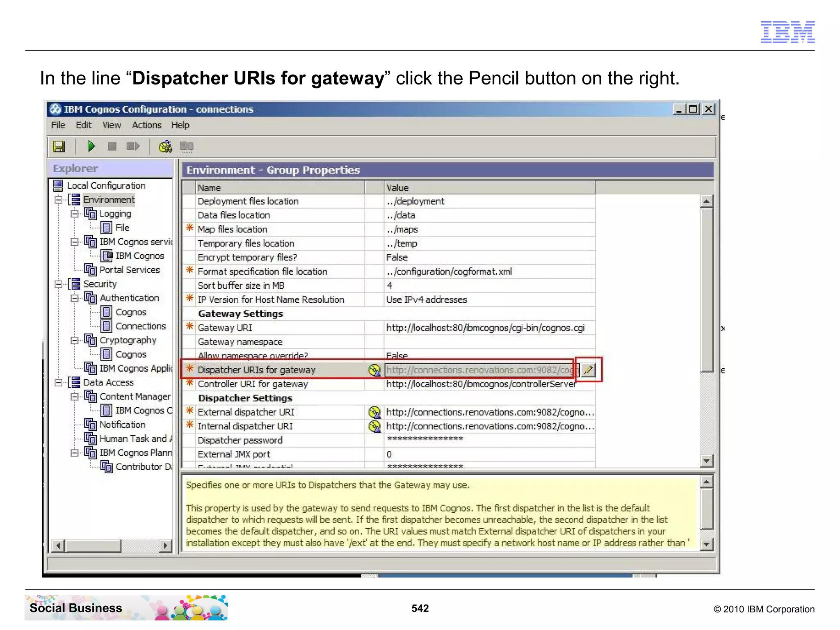Click the Name column header
The image size is (840, 630).
pos(280,188)
